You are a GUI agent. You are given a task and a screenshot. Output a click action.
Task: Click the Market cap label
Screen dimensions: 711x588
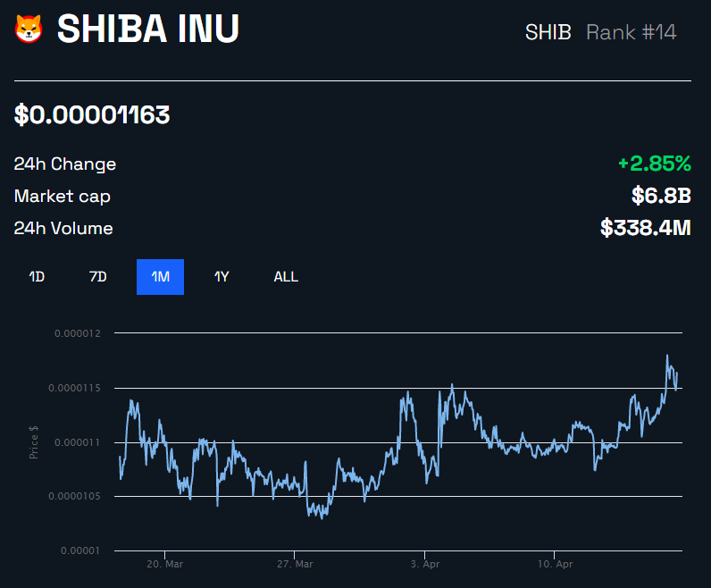[x=63, y=197]
